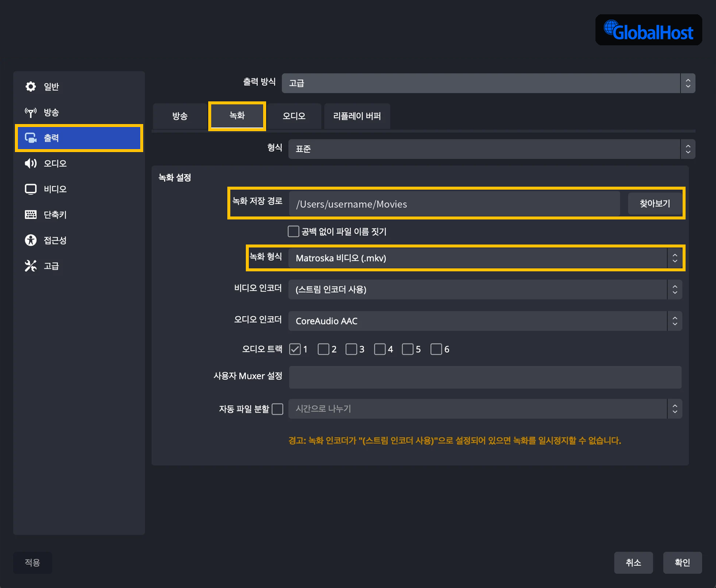Image resolution: width=716 pixels, height=588 pixels.
Task: Click the keyboard icon for 단축키
Action: pyautogui.click(x=30, y=215)
